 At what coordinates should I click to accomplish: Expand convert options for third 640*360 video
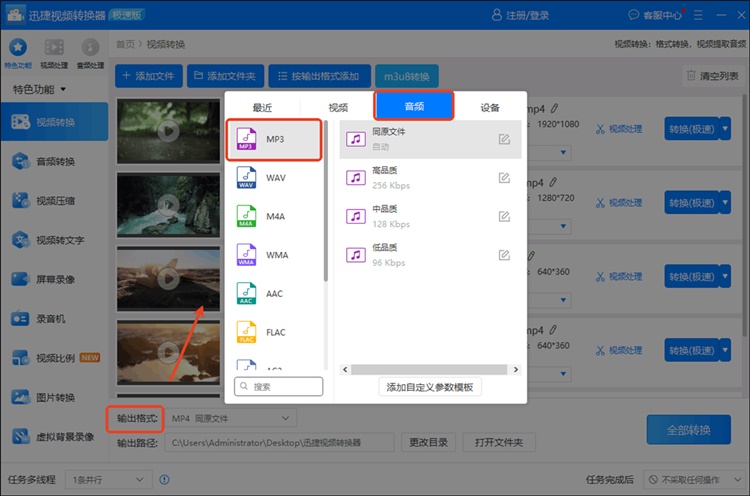coord(725,276)
